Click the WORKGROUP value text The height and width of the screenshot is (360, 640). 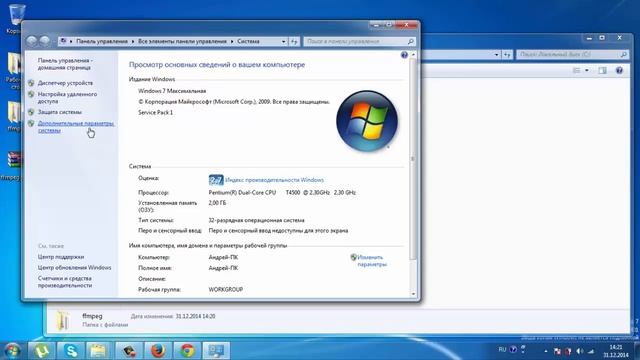coord(226,289)
